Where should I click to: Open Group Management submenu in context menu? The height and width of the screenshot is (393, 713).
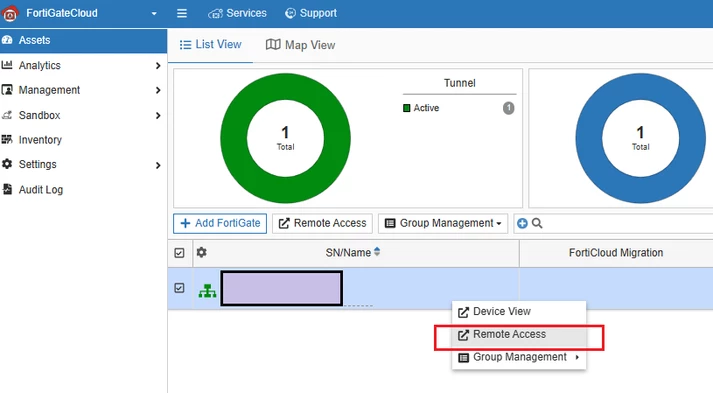tap(519, 357)
